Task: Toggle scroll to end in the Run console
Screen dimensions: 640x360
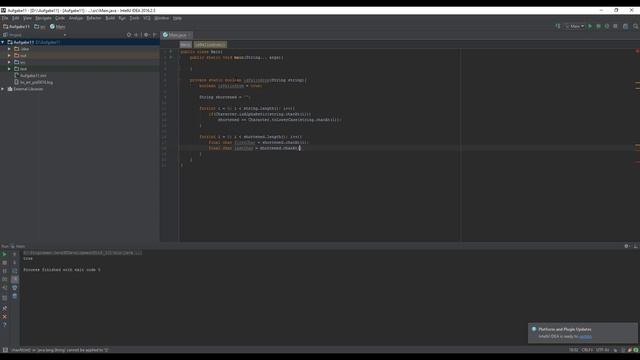Action: tap(14, 279)
